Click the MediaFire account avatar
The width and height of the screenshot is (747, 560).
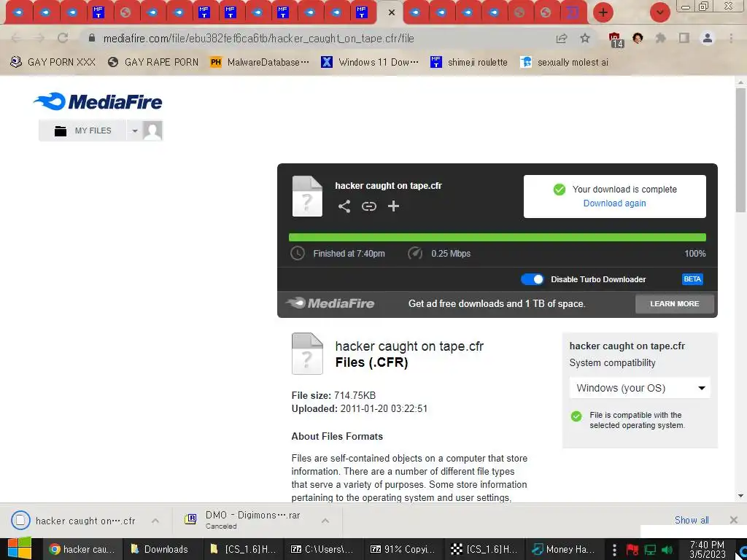(152, 131)
